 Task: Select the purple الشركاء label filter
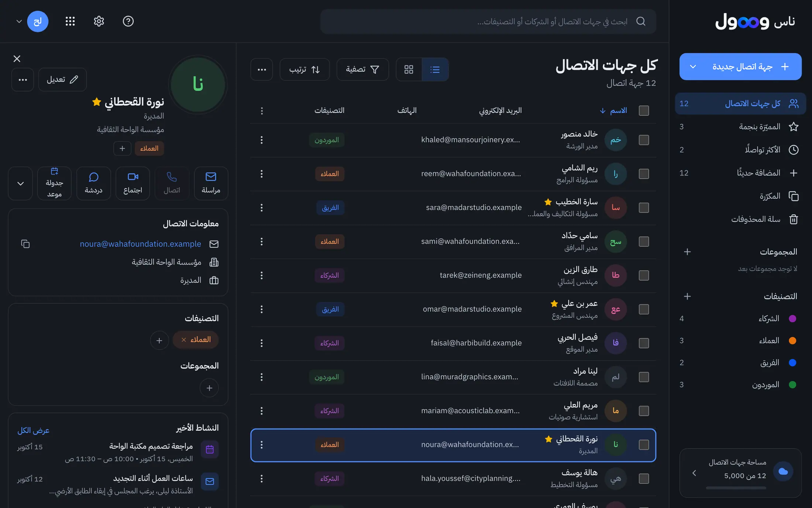tap(740, 318)
